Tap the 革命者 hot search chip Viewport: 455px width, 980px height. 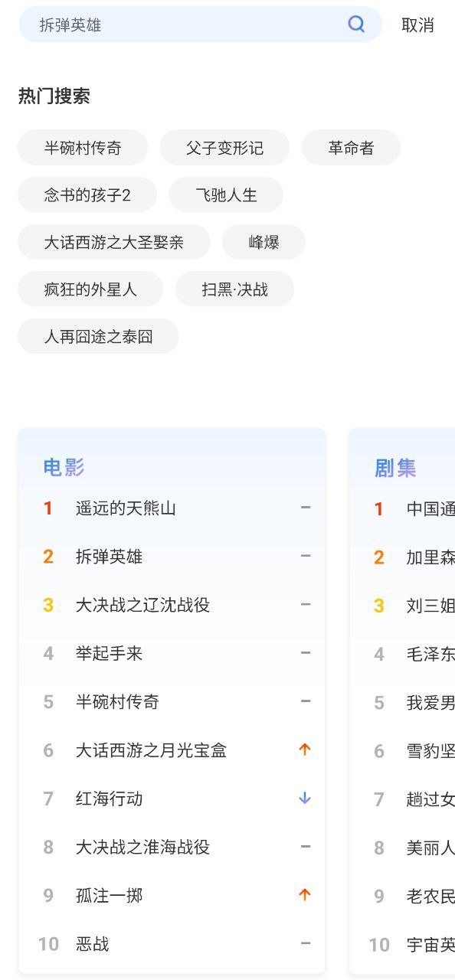(x=351, y=148)
